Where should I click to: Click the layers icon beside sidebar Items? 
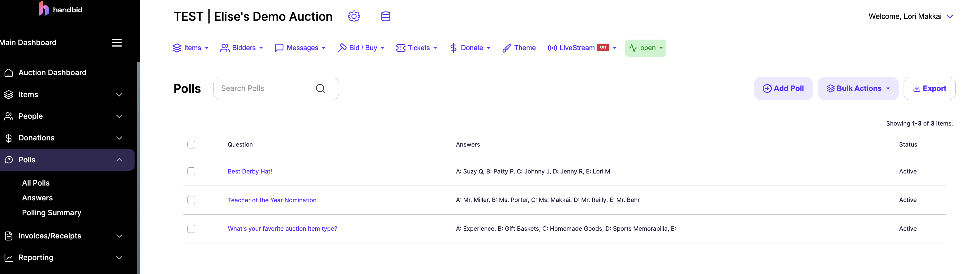point(9,94)
